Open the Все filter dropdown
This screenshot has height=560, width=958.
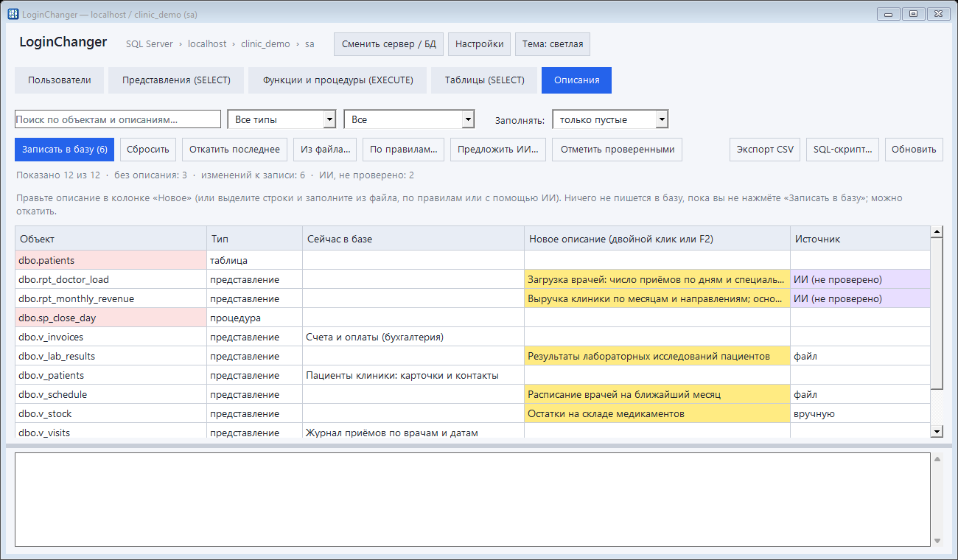pyautogui.click(x=409, y=119)
